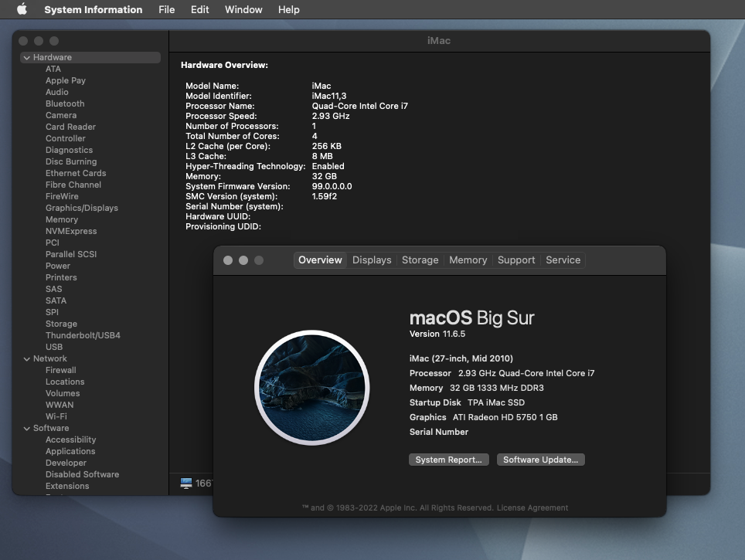The image size is (745, 560).
Task: Select WWAN under Network
Action: click(60, 406)
